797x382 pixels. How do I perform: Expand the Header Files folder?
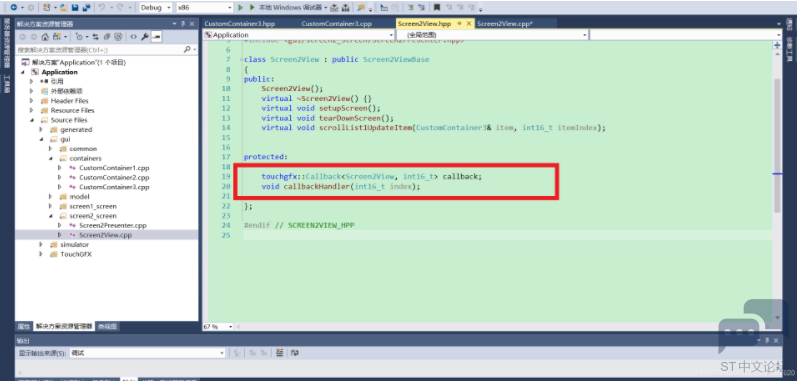(32, 101)
